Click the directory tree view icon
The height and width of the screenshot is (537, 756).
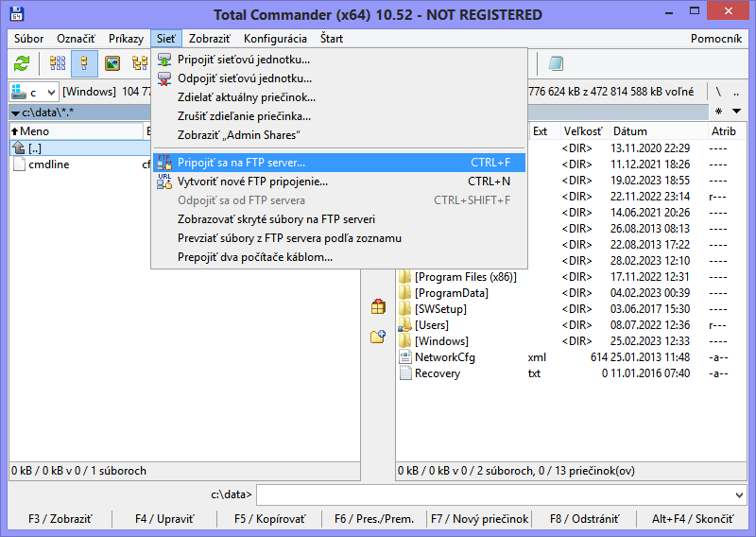point(139,63)
